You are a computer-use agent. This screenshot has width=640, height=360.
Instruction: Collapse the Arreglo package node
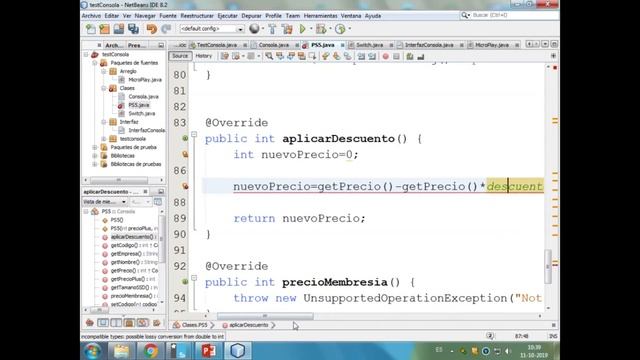coord(104,71)
